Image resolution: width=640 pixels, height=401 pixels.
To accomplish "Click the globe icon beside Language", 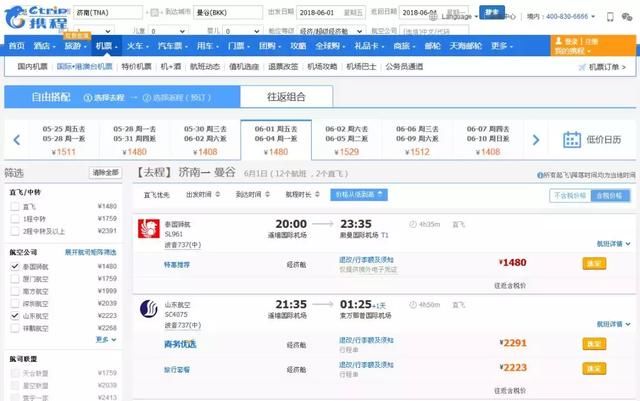I will point(433,16).
